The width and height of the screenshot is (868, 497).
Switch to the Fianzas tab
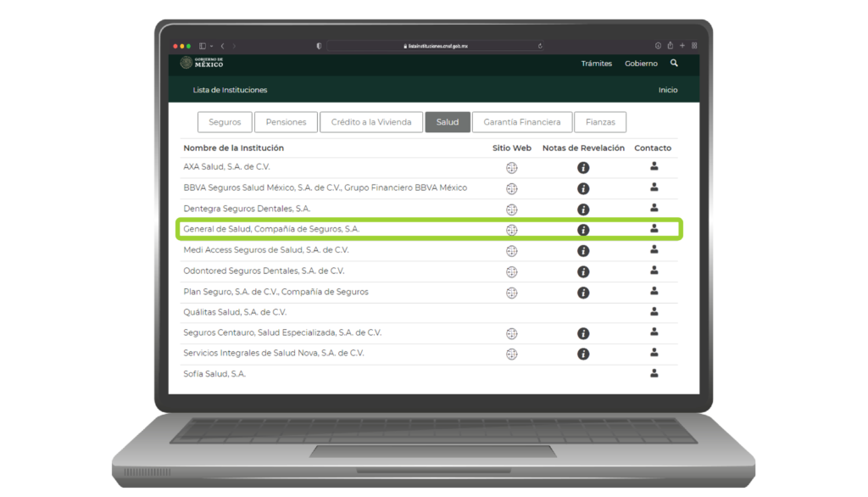pyautogui.click(x=600, y=122)
